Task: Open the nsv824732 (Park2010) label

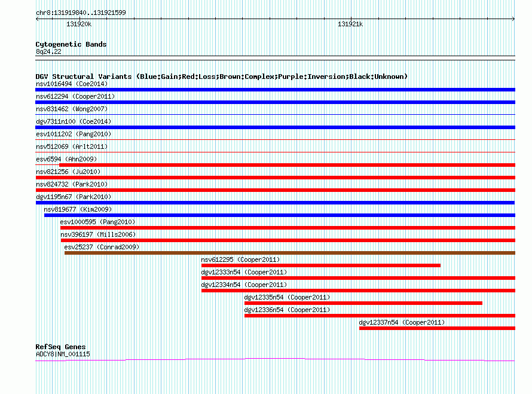Action: point(72,184)
